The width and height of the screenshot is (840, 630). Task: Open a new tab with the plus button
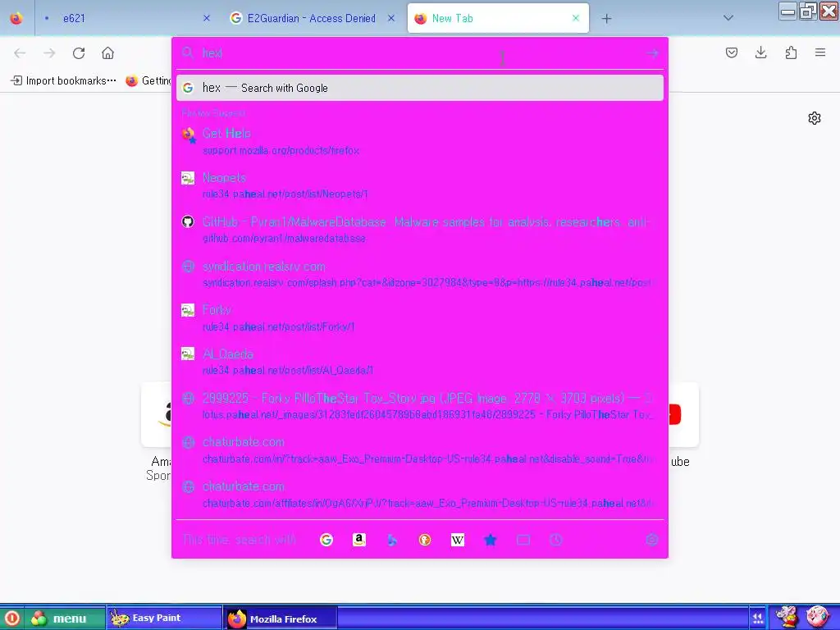pyautogui.click(x=606, y=19)
